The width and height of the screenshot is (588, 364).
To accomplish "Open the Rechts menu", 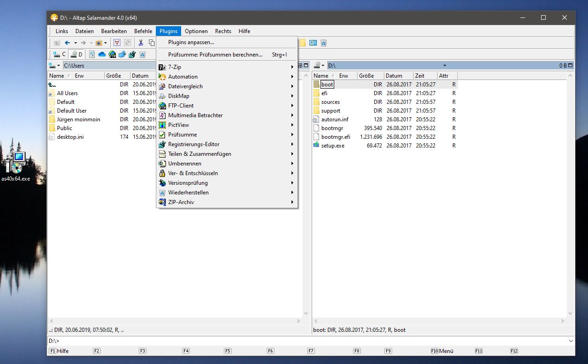I will (223, 31).
